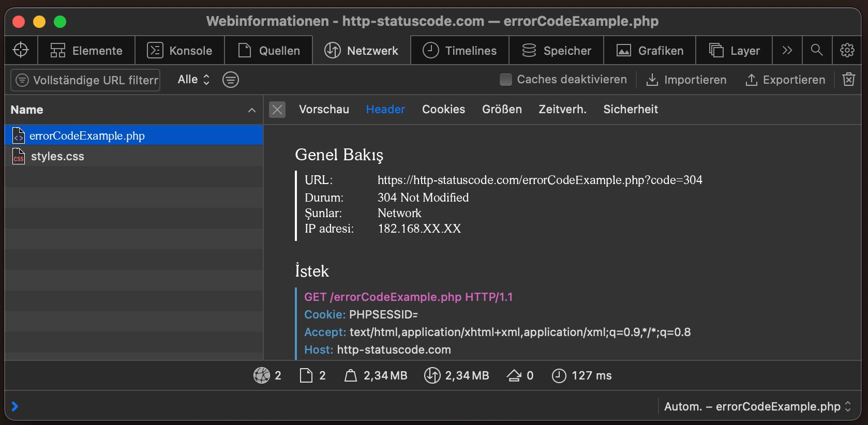Open the Vorschau detail tab
The width and height of the screenshot is (868, 425).
click(324, 110)
